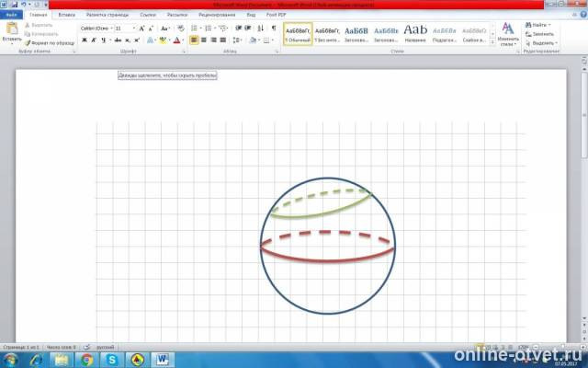Click the increase indent icon

tap(248, 29)
